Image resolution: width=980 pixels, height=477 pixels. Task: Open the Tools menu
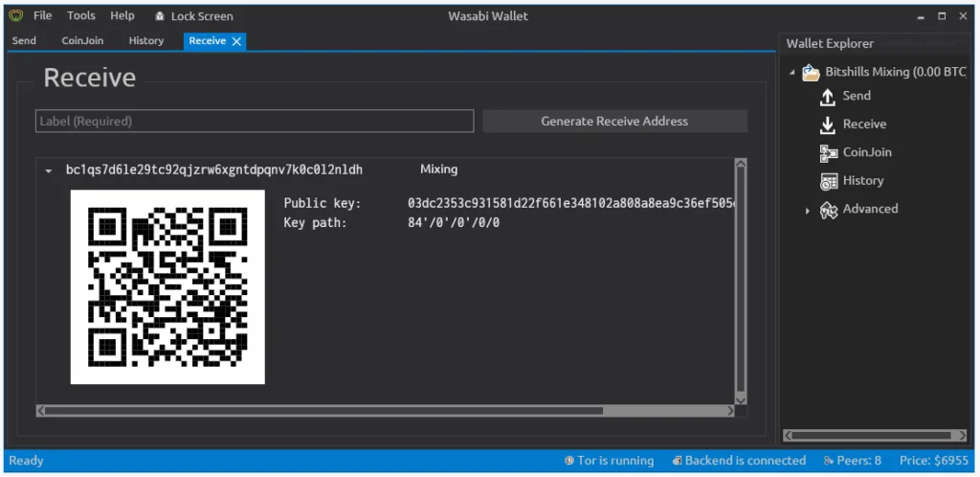pos(81,15)
